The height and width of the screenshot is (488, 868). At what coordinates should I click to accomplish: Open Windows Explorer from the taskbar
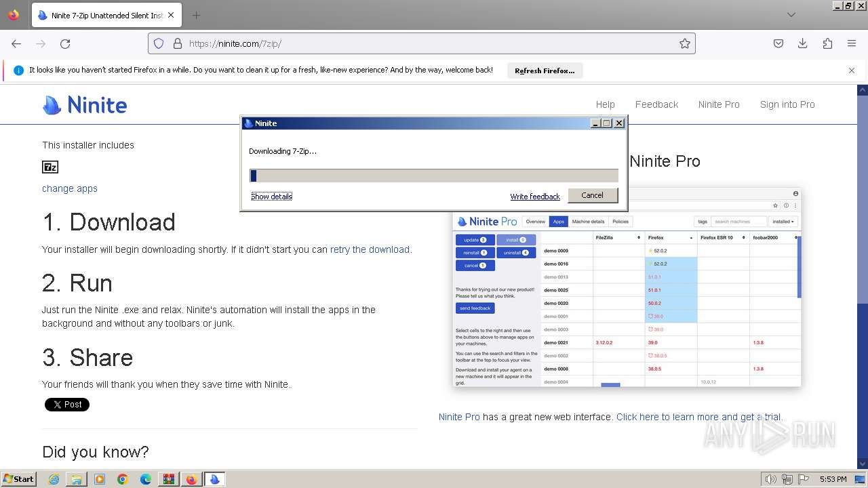click(77, 479)
